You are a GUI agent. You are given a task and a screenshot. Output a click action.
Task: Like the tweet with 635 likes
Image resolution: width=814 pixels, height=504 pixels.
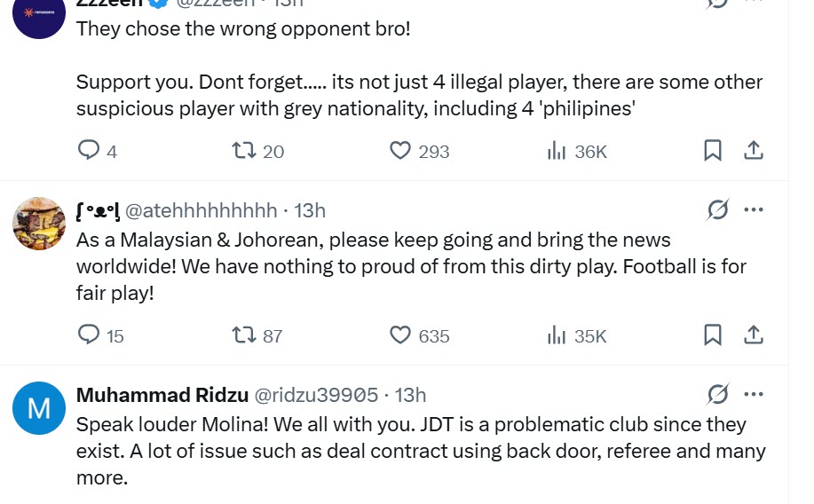[x=401, y=335]
